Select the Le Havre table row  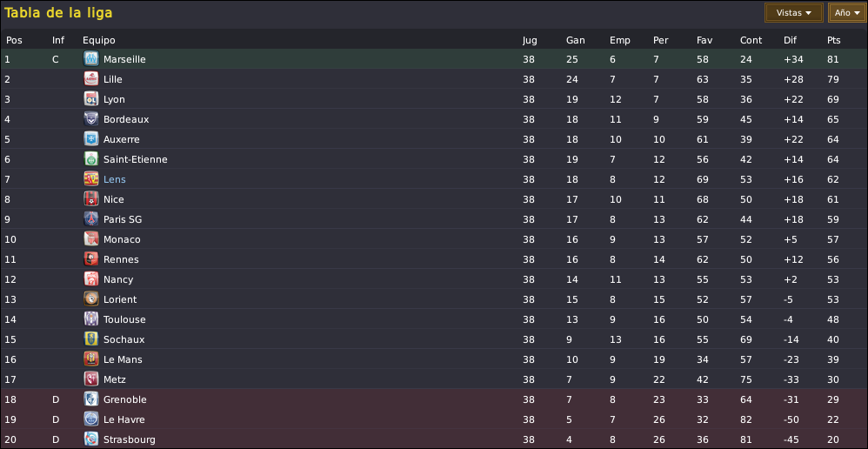pyautogui.click(x=434, y=419)
